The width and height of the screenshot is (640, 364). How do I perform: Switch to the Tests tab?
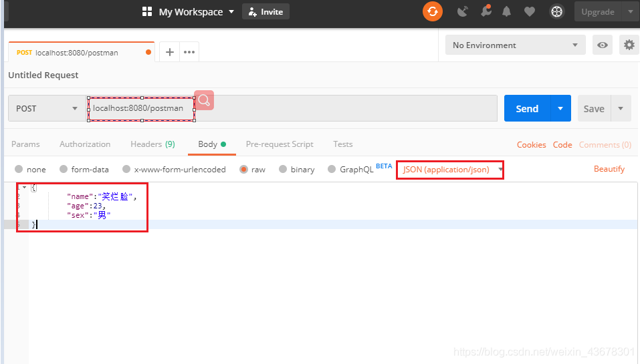tap(343, 144)
